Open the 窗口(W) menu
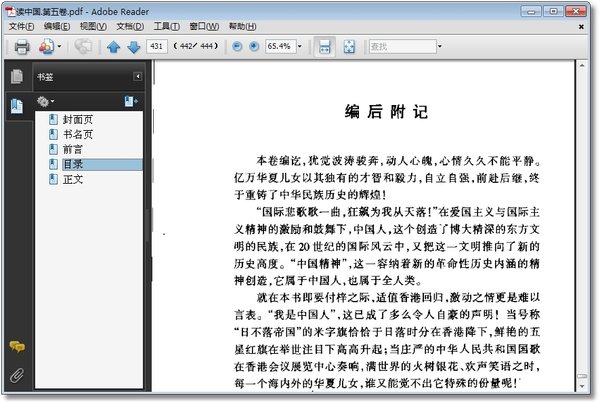The height and width of the screenshot is (404, 600). click(204, 26)
